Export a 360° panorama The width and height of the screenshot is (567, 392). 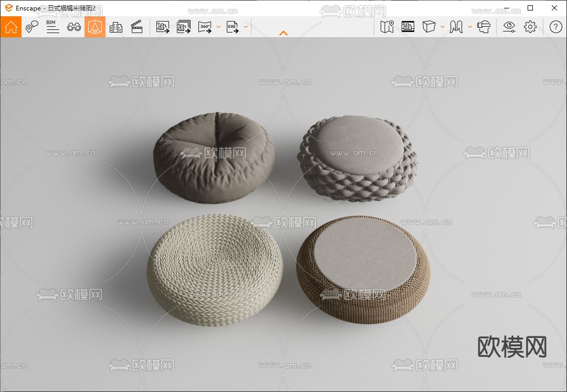205,27
